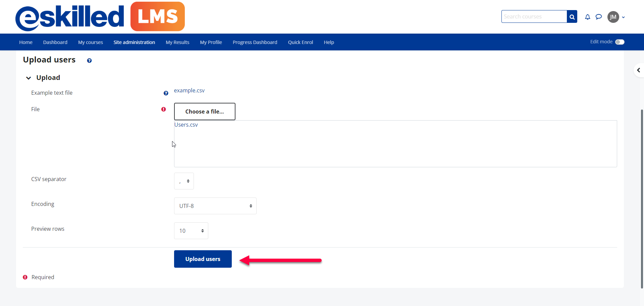This screenshot has width=644, height=306.
Task: Click the file drop area box
Action: (395, 144)
